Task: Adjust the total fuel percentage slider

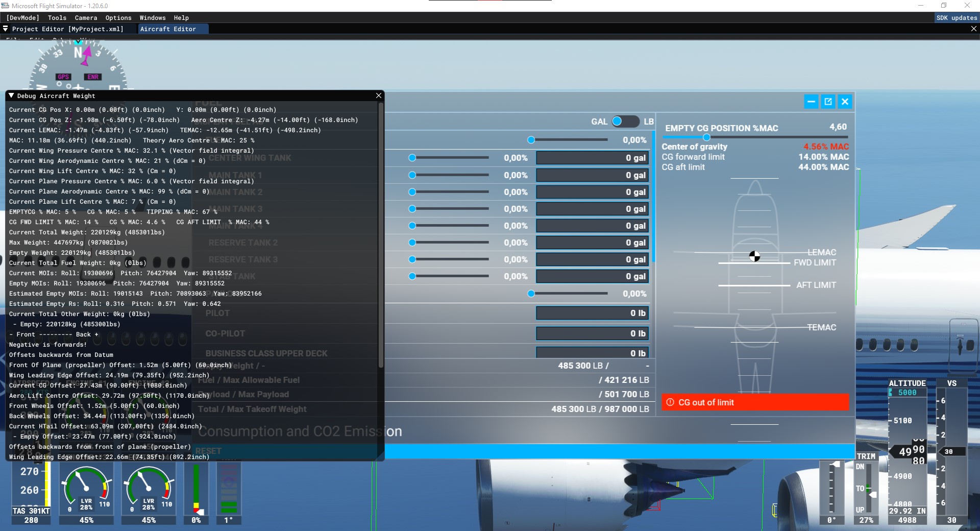Action: 568,140
